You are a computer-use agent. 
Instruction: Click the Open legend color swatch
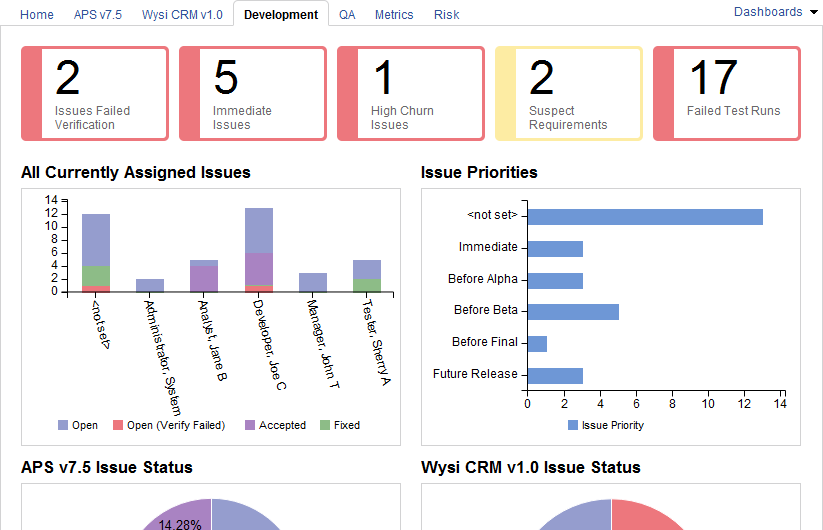pos(63,425)
